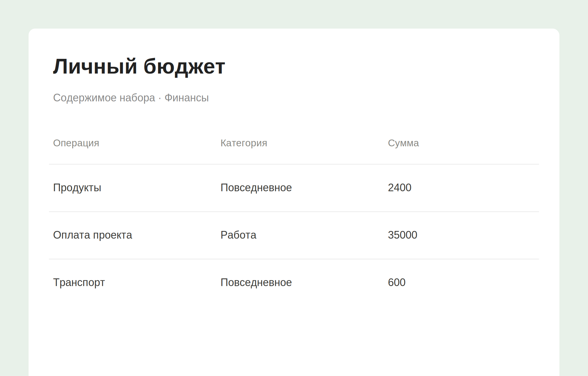Select 'Повседневное' in the Продукты row
This screenshot has width=588, height=376.
click(256, 188)
